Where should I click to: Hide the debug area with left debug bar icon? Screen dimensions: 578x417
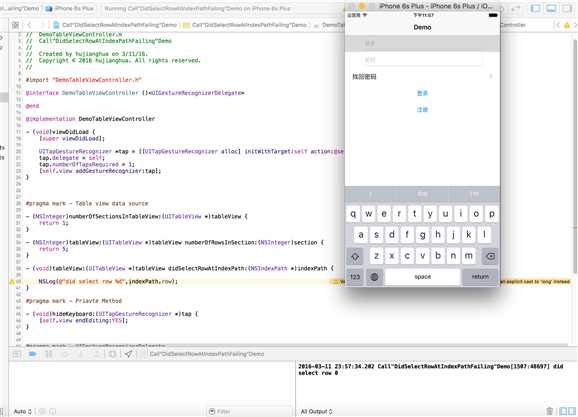coord(17,354)
